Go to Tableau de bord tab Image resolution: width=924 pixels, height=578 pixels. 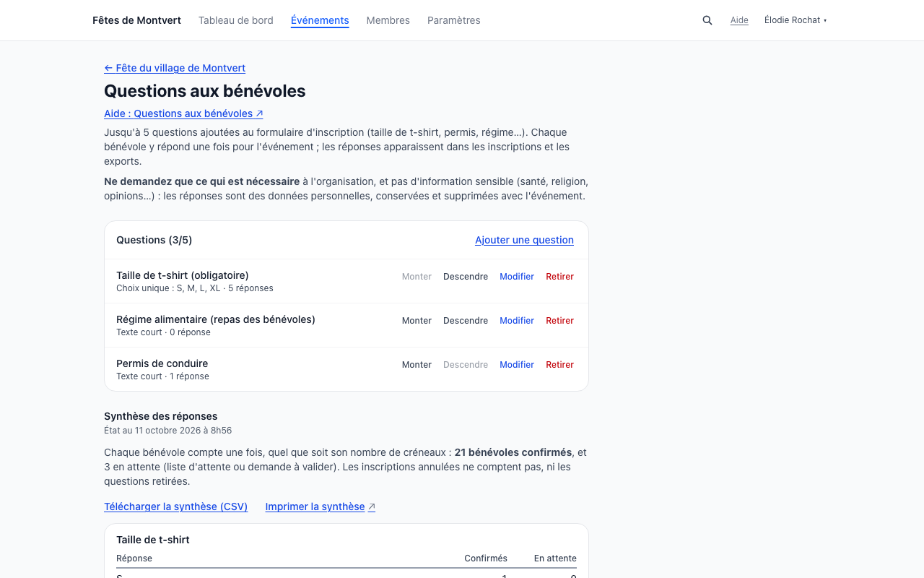236,20
